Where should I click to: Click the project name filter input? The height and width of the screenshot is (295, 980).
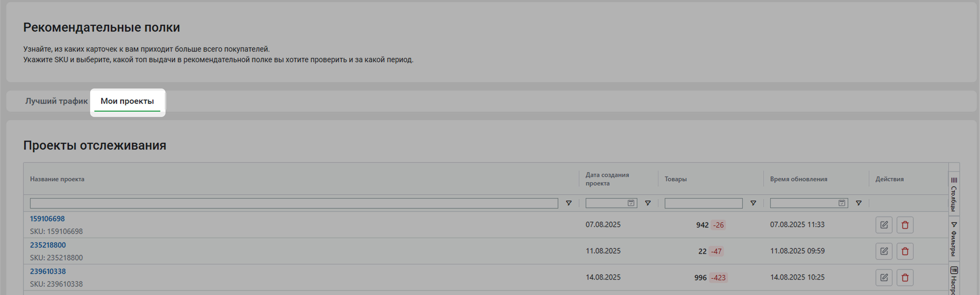coord(294,203)
